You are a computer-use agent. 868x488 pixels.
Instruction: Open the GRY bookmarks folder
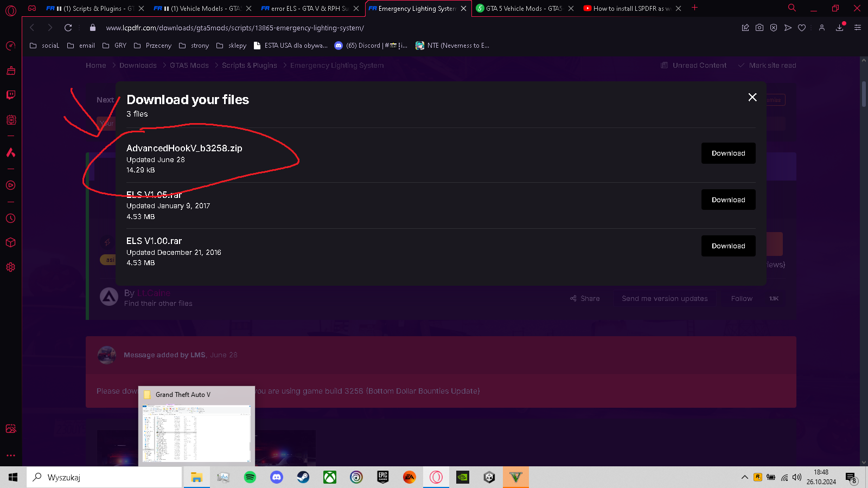pos(114,46)
